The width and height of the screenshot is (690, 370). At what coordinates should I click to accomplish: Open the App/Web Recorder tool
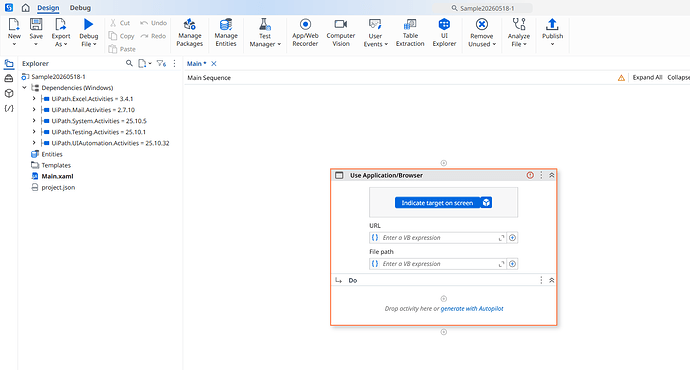305,32
